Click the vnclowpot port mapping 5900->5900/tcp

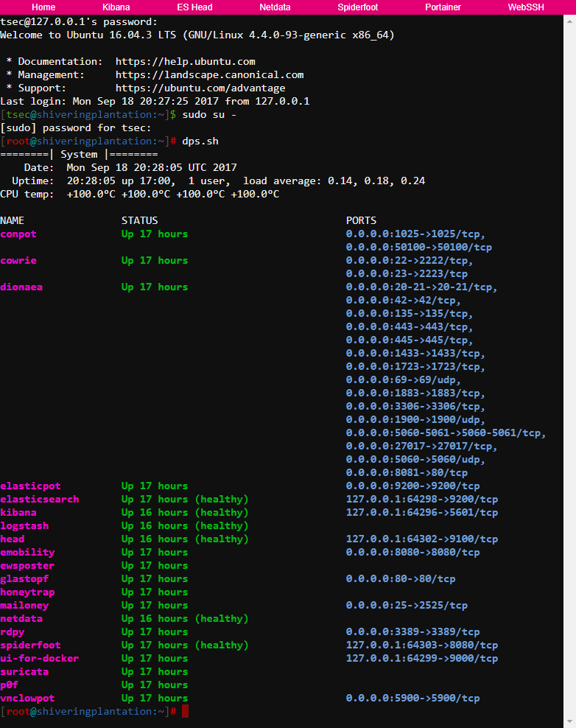(x=412, y=699)
